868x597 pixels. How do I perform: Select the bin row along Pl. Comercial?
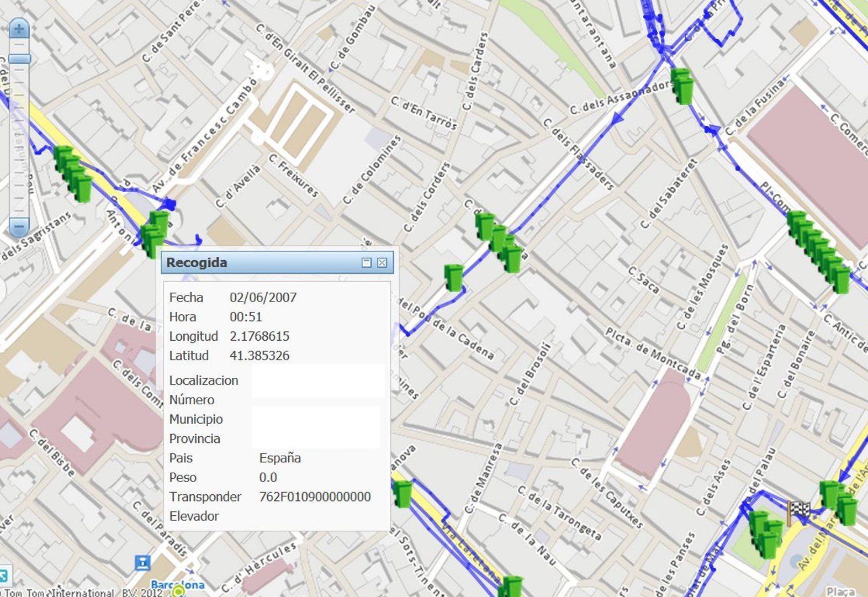(818, 250)
